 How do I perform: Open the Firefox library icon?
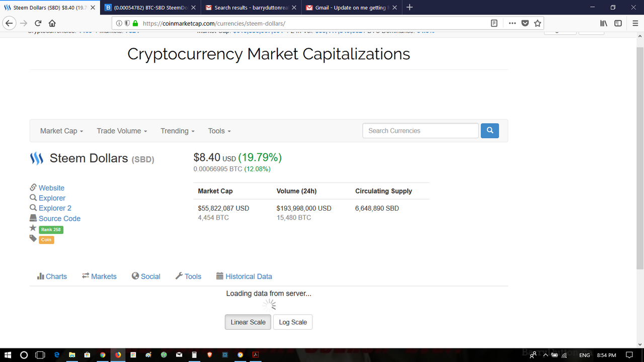[x=604, y=23]
